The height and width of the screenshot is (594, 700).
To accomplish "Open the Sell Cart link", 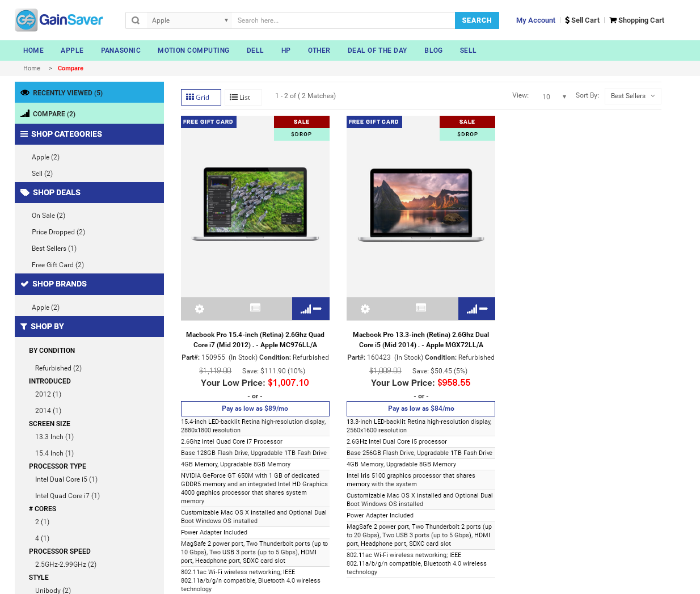I will coord(582,20).
